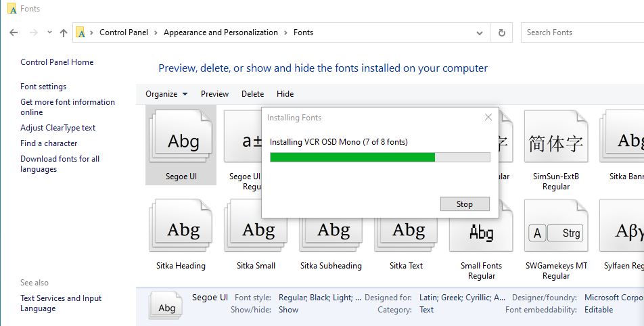Image resolution: width=644 pixels, height=326 pixels.
Task: Open Adjust ClearType text
Action: pos(57,128)
